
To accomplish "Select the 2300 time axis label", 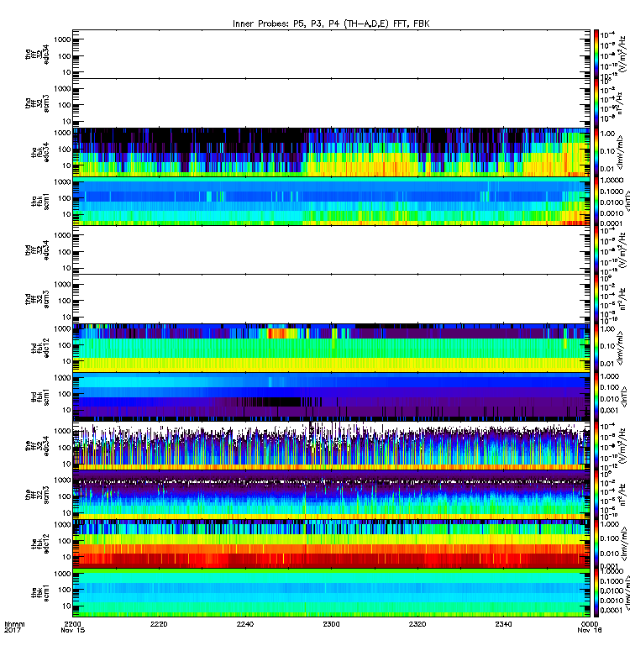I will tap(331, 624).
